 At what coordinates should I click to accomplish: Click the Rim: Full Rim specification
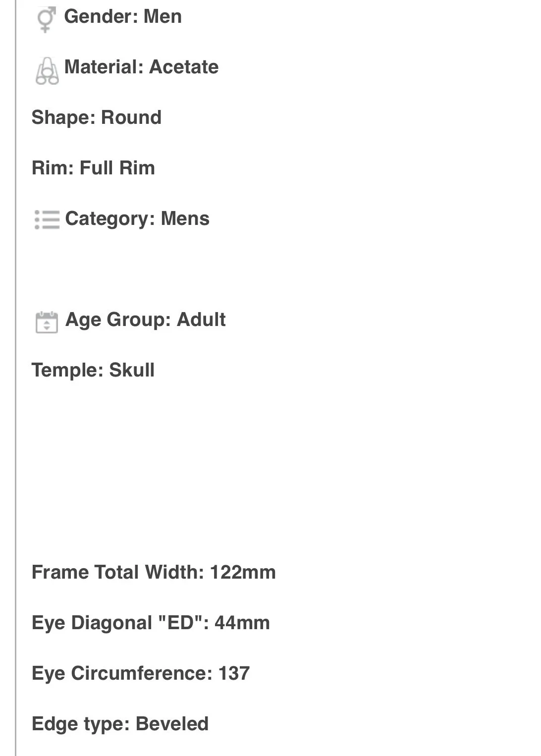(x=93, y=168)
